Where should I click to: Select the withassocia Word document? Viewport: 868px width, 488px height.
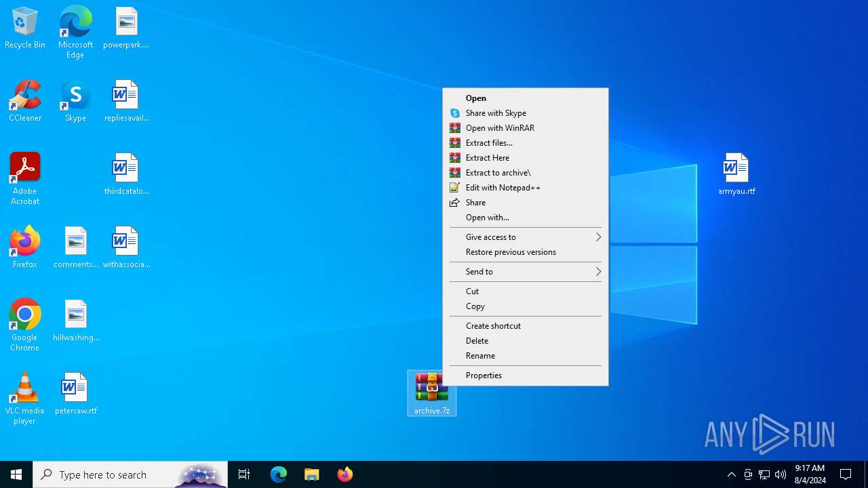[x=126, y=247]
